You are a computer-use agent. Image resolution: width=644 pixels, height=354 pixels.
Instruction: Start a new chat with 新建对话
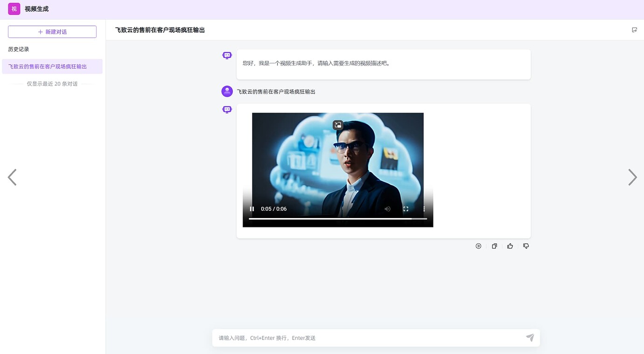[x=52, y=32]
